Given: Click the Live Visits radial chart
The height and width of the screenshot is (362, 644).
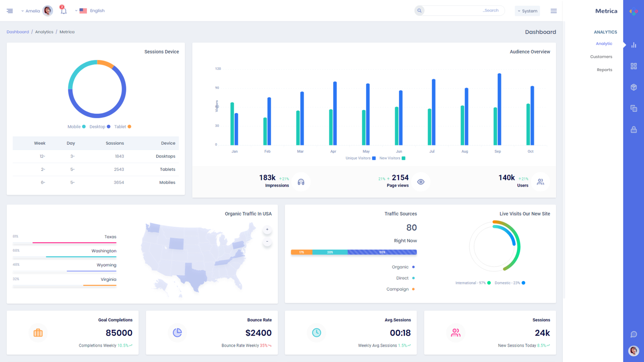Looking at the screenshot, I should (495, 246).
